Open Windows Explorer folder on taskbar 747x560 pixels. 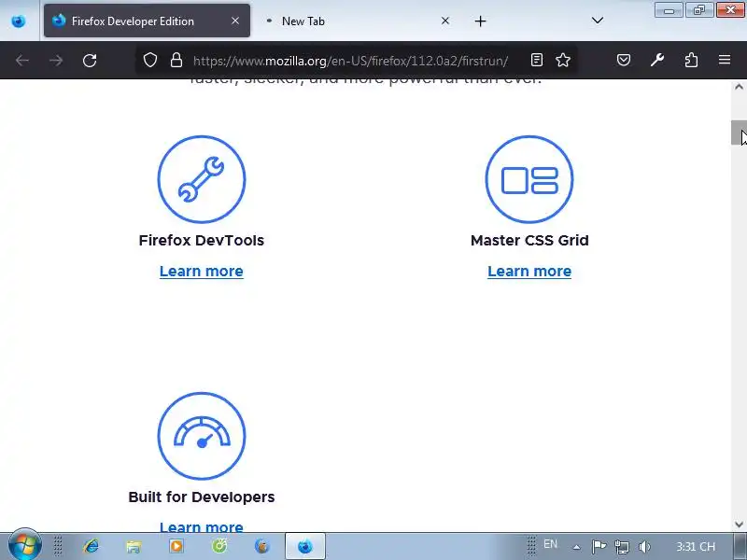pos(134,546)
